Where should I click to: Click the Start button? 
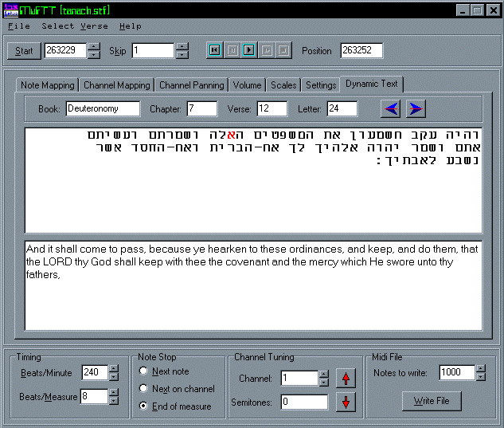24,51
